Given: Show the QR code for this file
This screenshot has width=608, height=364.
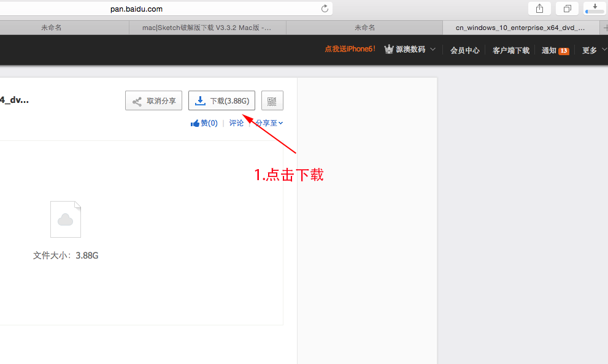Looking at the screenshot, I should point(272,100).
